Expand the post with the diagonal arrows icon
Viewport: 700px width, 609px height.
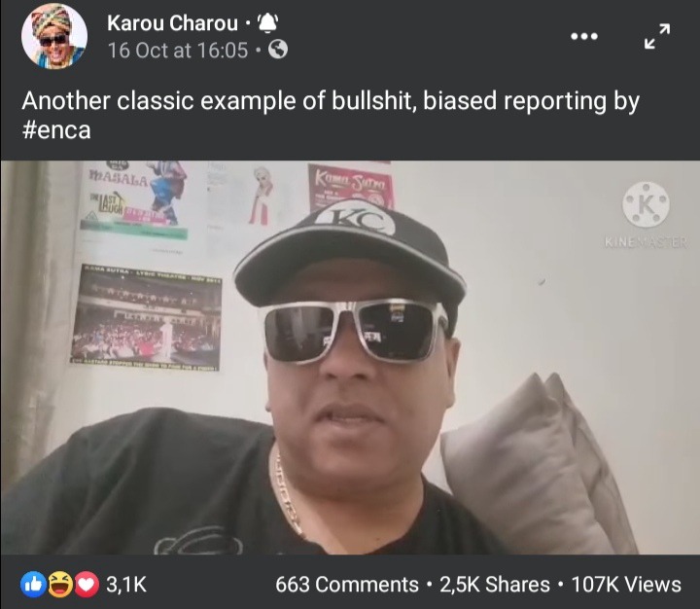tap(657, 36)
